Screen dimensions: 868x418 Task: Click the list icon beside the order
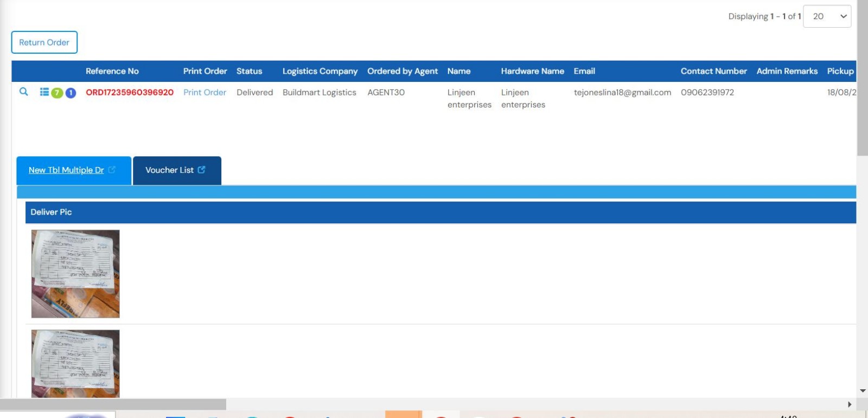pos(44,92)
